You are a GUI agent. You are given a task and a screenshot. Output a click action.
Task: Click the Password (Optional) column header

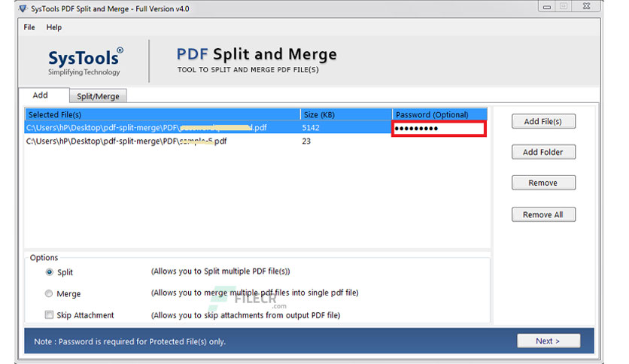pyautogui.click(x=439, y=114)
